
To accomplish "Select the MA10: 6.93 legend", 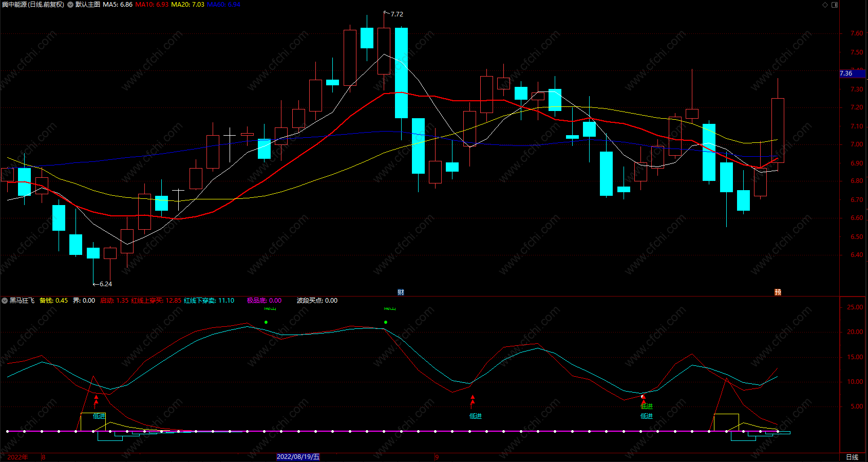I will click(152, 5).
